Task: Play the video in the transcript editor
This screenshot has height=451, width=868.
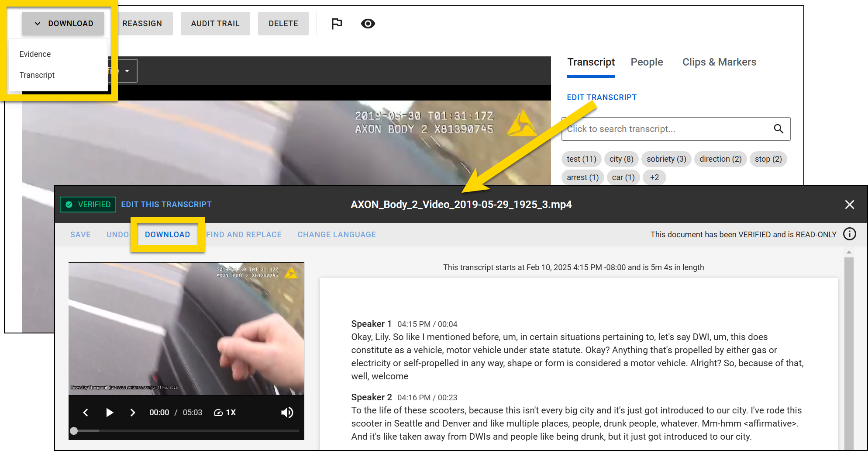Action: pos(109,412)
